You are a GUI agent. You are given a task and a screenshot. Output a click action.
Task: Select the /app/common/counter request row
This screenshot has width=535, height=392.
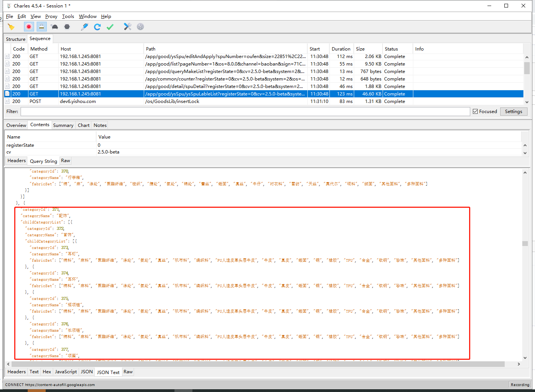[x=264, y=79]
